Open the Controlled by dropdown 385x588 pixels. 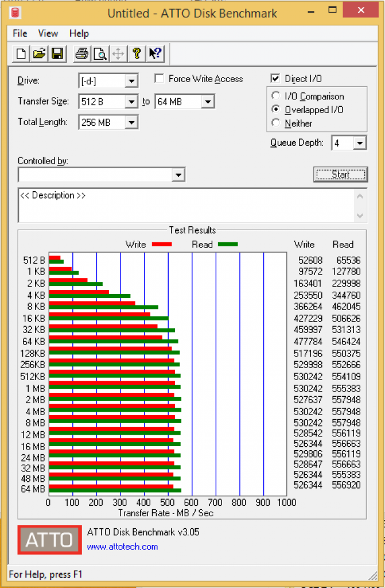(178, 175)
